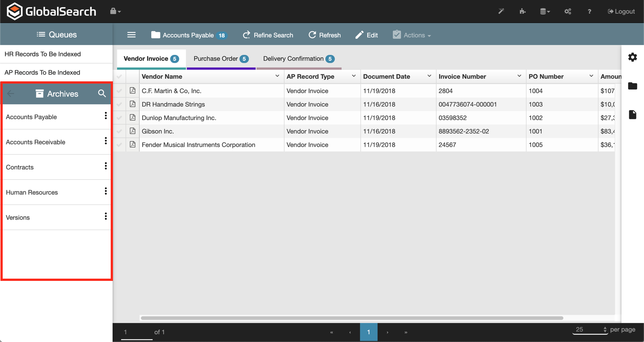Viewport: 644px width, 342px height.
Task: Click the folder icon in right sidebar
Action: (632, 86)
